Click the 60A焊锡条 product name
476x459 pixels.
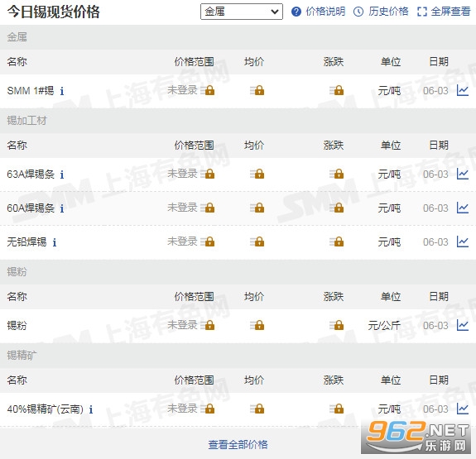[31, 208]
